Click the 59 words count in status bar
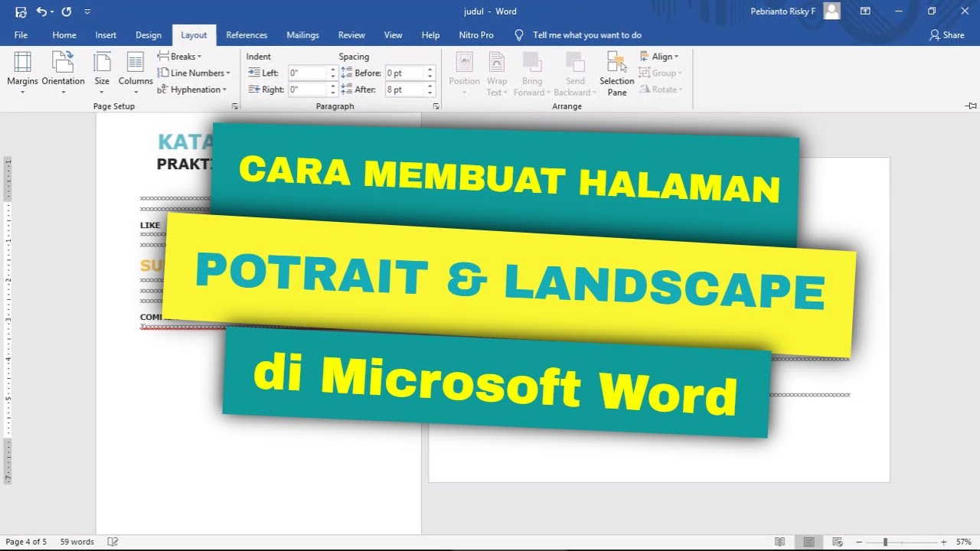Image resolution: width=980 pixels, height=551 pixels. (x=77, y=542)
